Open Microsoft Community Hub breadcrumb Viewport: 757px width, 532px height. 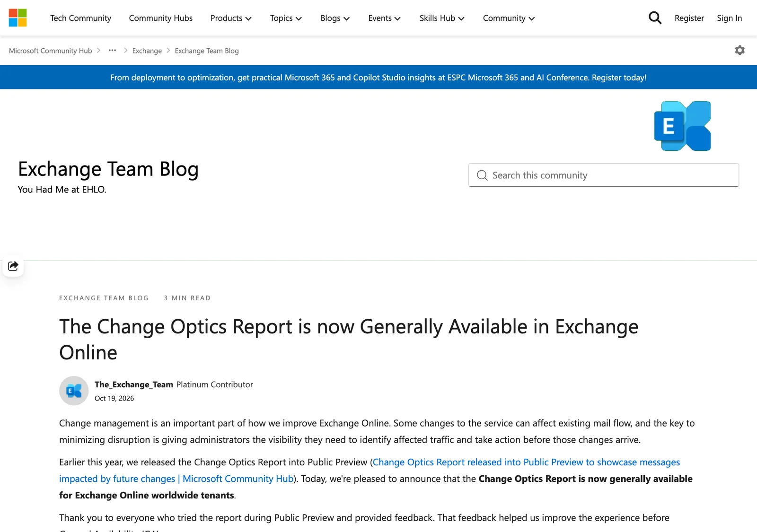[x=51, y=51]
